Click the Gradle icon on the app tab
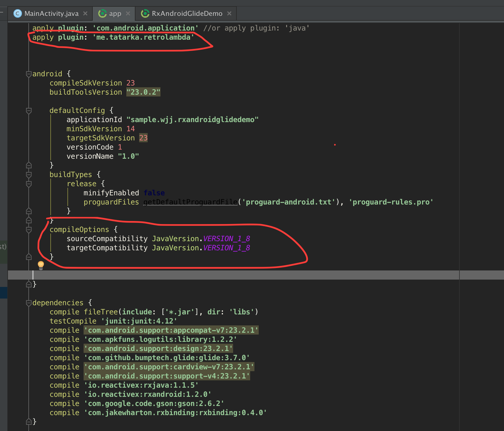The width and height of the screenshot is (504, 431). pyautogui.click(x=103, y=13)
